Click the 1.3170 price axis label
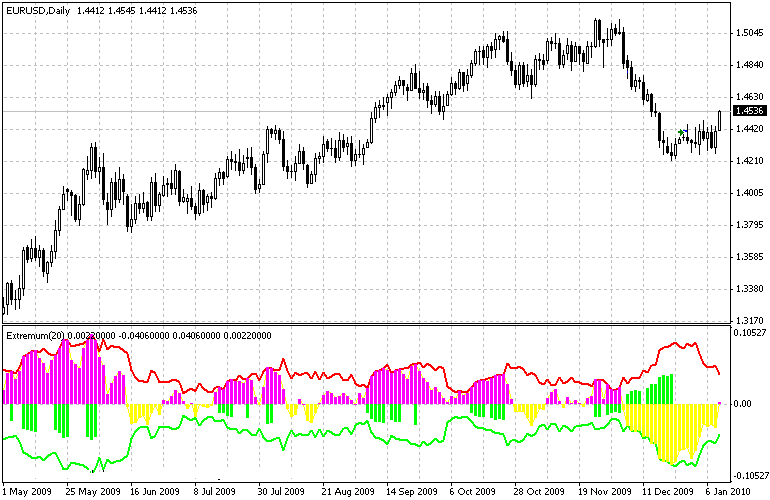The width and height of the screenshot is (770, 500). [x=749, y=321]
